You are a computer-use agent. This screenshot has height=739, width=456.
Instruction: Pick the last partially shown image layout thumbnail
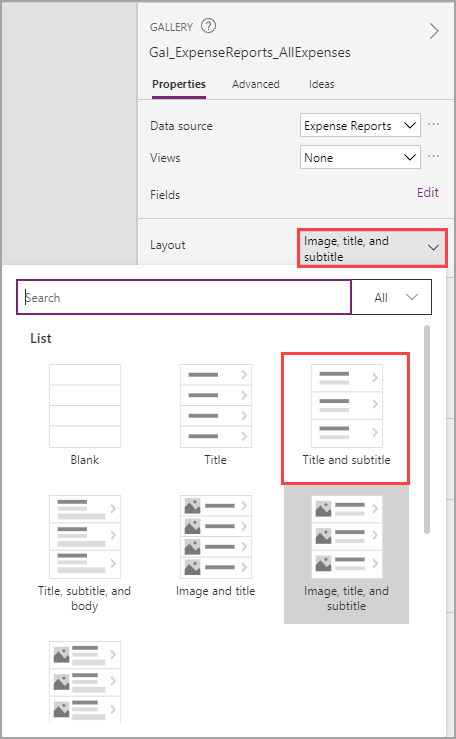[x=85, y=681]
